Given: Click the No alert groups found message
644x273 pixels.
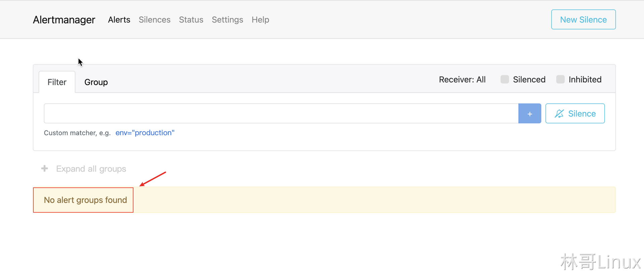Looking at the screenshot, I should click(x=86, y=200).
